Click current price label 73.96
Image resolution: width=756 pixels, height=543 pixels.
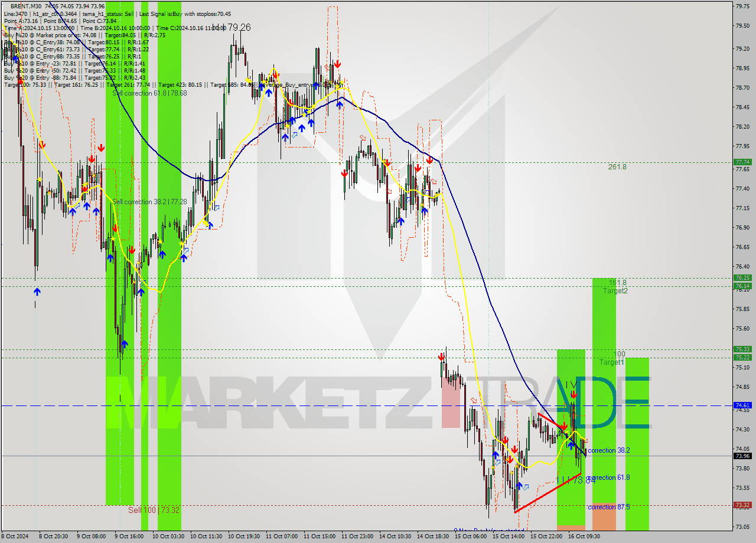(742, 456)
